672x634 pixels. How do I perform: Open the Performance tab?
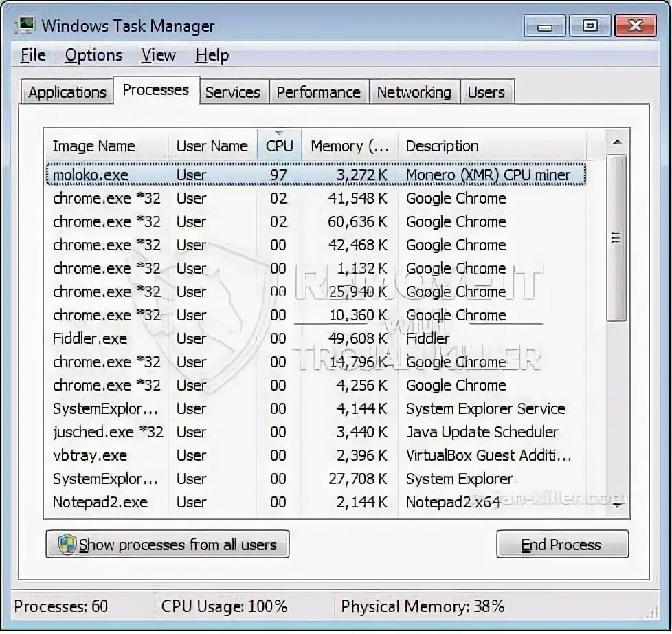click(x=318, y=91)
